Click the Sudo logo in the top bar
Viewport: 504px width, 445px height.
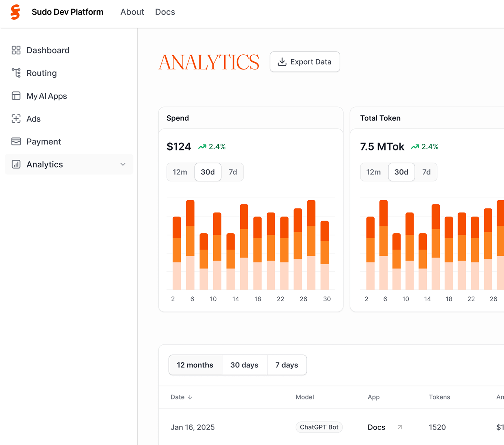(x=15, y=12)
